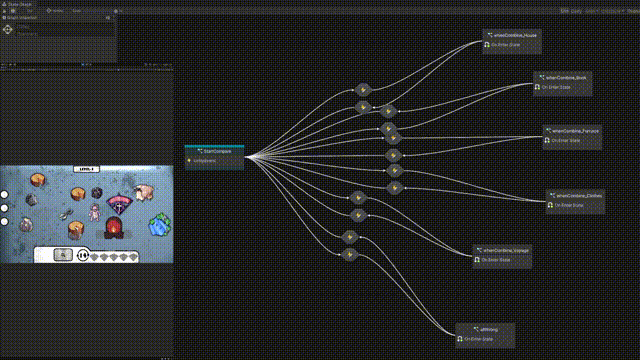Click the whenCombine_Voyage state node
The width and height of the screenshot is (640, 360).
point(502,257)
